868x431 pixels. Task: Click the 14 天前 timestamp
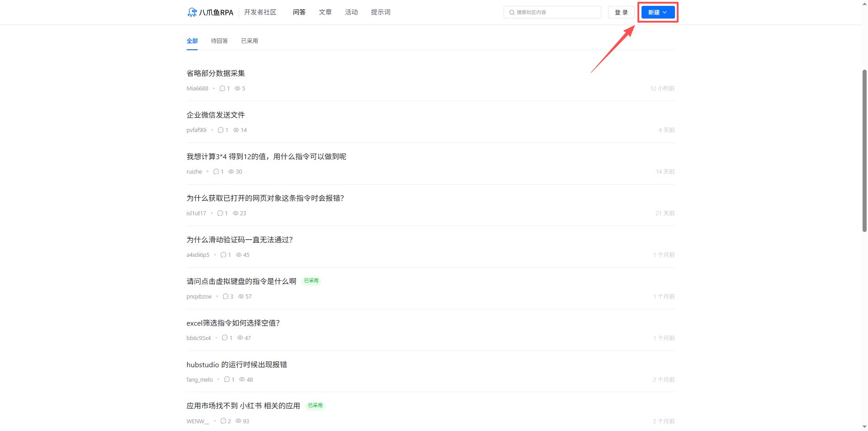[665, 171]
